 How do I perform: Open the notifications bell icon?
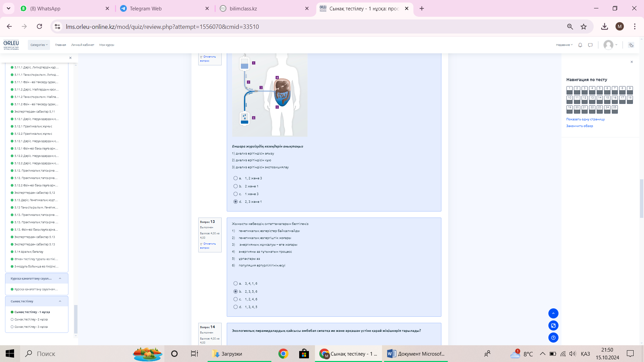pos(580,45)
